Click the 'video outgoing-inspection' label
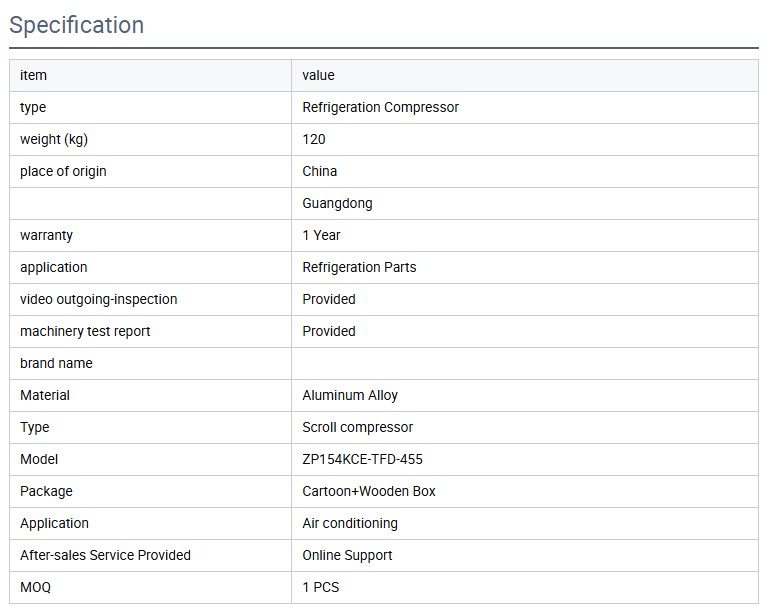The image size is (769, 616). click(x=98, y=299)
